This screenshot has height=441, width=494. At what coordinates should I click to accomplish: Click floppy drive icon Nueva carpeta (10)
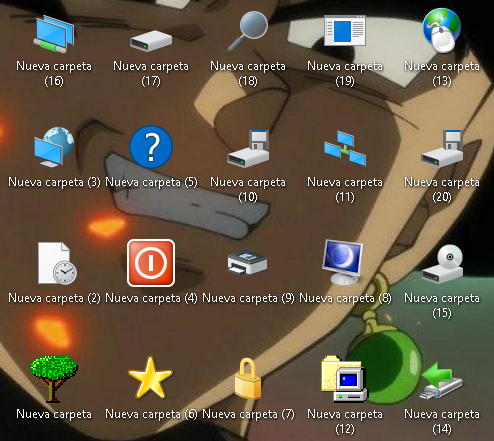click(248, 149)
